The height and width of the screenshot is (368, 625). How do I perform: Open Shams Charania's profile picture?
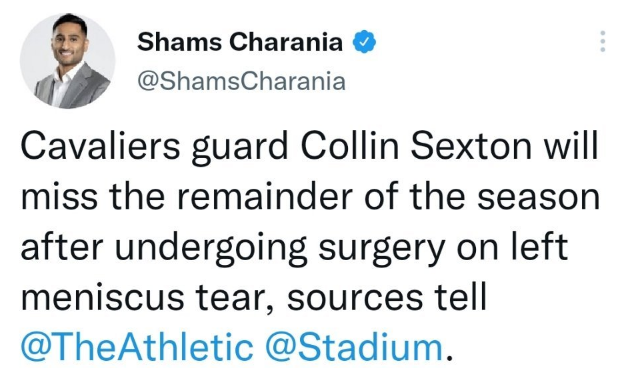pos(67,61)
